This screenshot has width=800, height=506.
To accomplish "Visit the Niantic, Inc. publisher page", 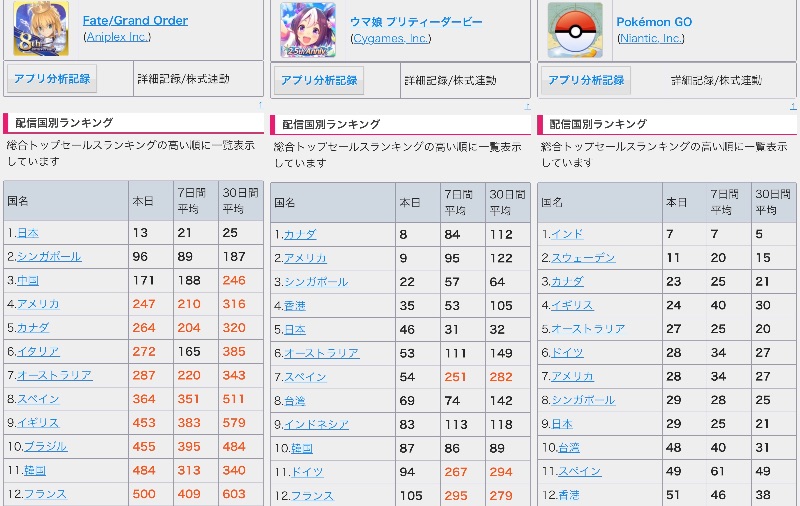I will (x=651, y=38).
